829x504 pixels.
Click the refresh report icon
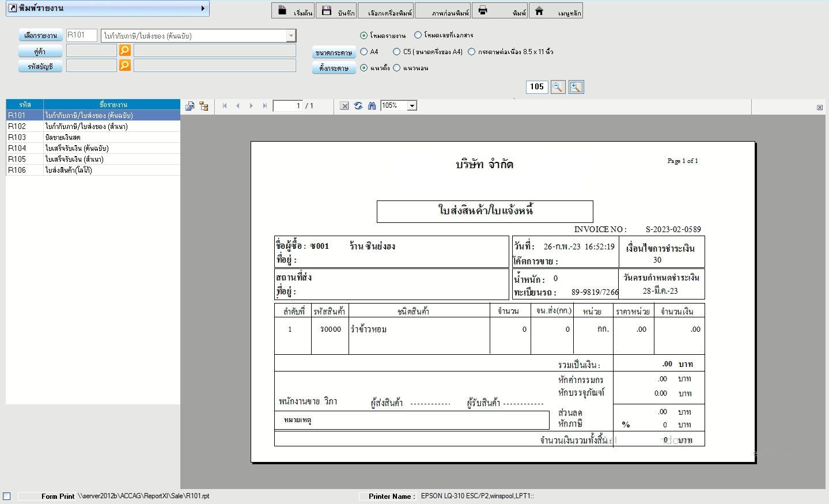(x=358, y=106)
